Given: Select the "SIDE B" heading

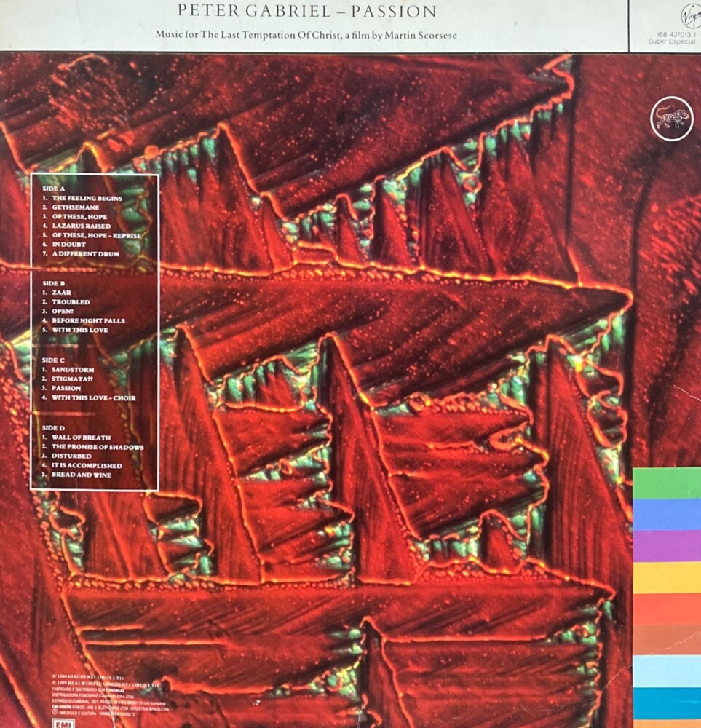Looking at the screenshot, I should point(53,283).
